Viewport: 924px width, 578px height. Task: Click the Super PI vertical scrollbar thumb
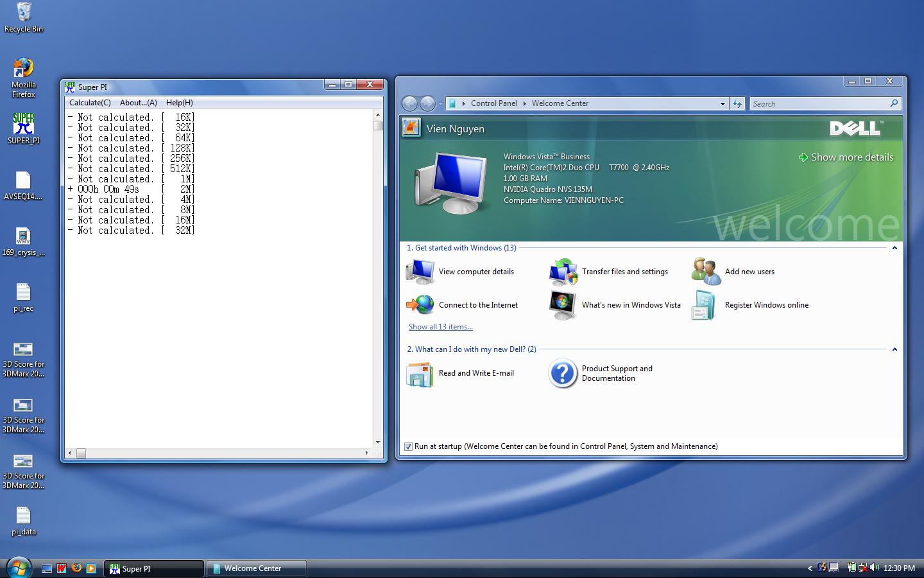coord(378,125)
